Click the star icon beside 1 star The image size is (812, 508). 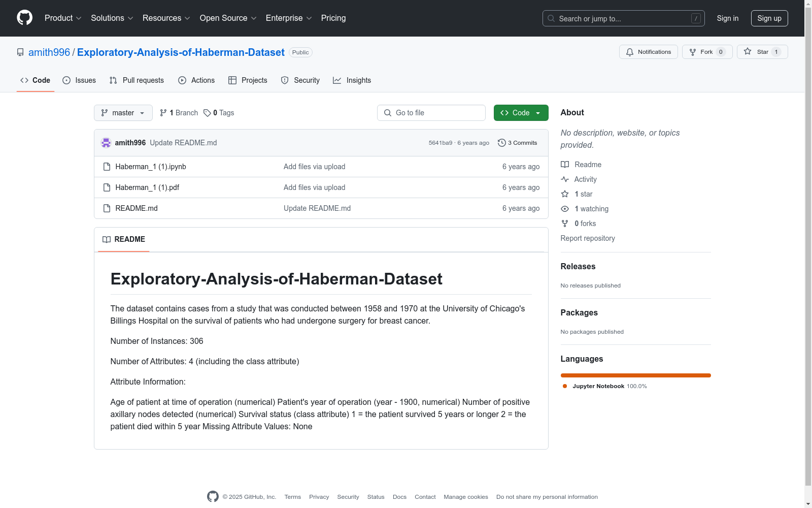565,194
